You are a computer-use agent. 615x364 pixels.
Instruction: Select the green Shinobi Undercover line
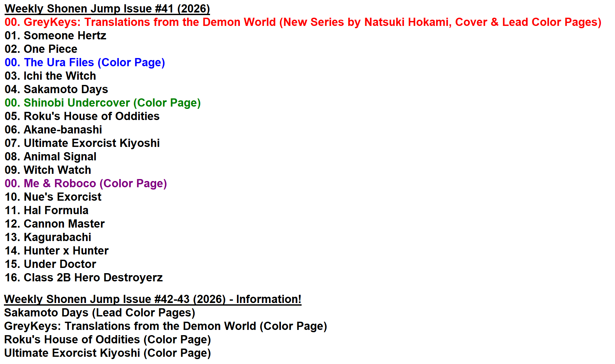tap(103, 103)
